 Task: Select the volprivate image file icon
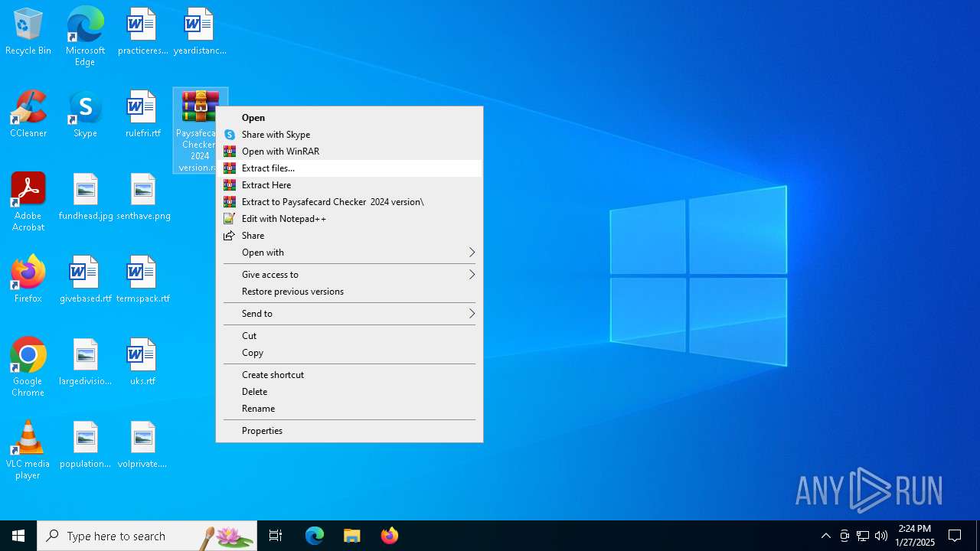(143, 445)
